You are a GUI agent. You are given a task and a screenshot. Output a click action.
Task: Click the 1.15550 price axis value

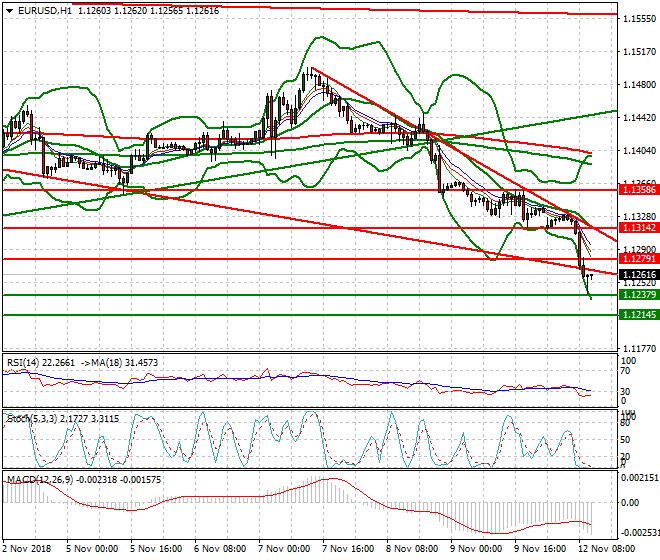tap(639, 19)
